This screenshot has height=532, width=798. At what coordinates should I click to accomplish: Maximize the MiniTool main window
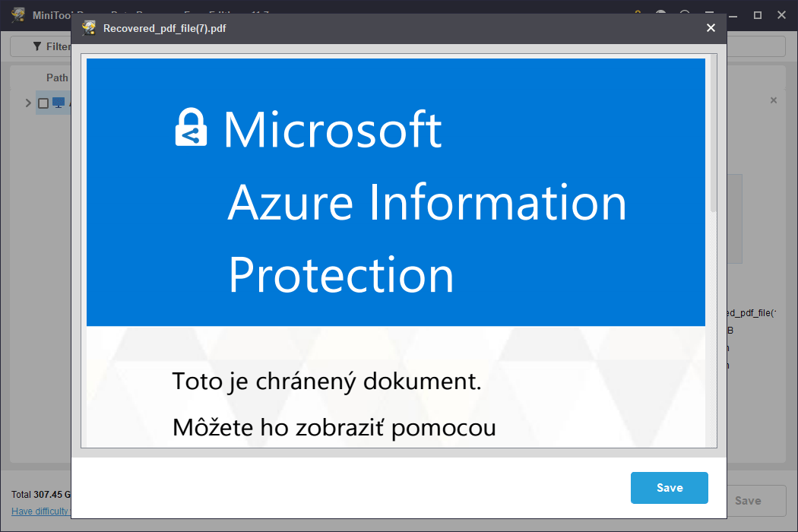pos(758,14)
